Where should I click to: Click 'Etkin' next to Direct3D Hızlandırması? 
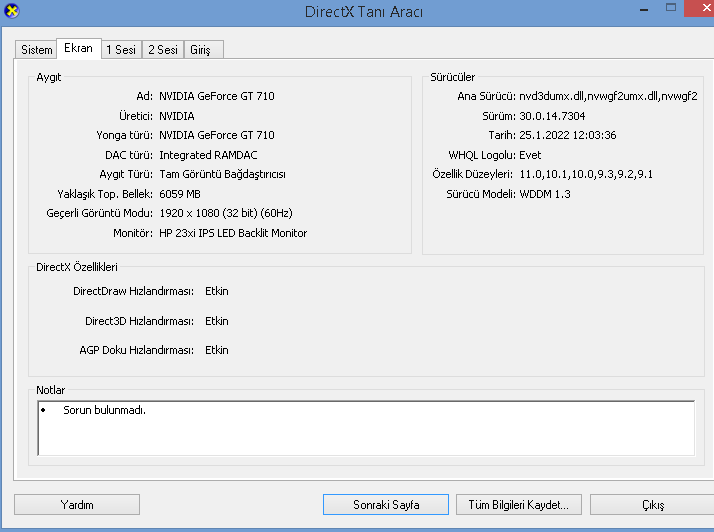click(217, 321)
